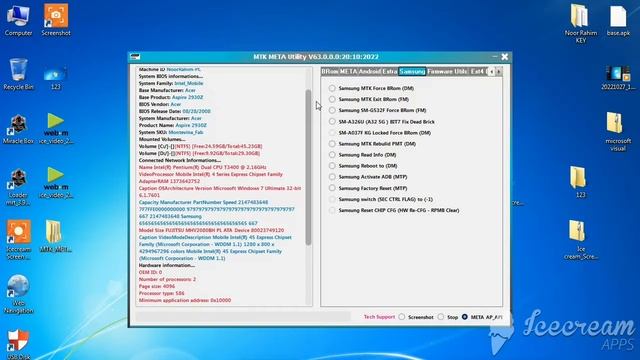Choose the Stop radio option

[x=441, y=317]
